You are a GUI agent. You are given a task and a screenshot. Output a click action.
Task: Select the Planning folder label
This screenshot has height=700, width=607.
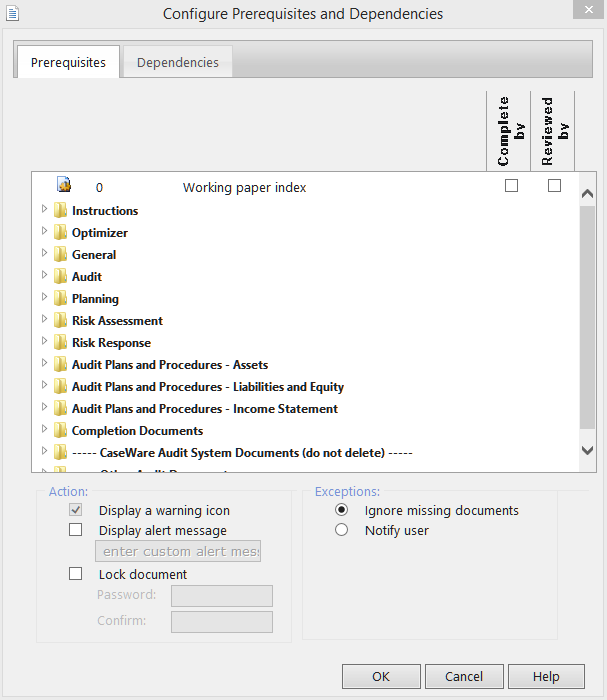pos(96,299)
